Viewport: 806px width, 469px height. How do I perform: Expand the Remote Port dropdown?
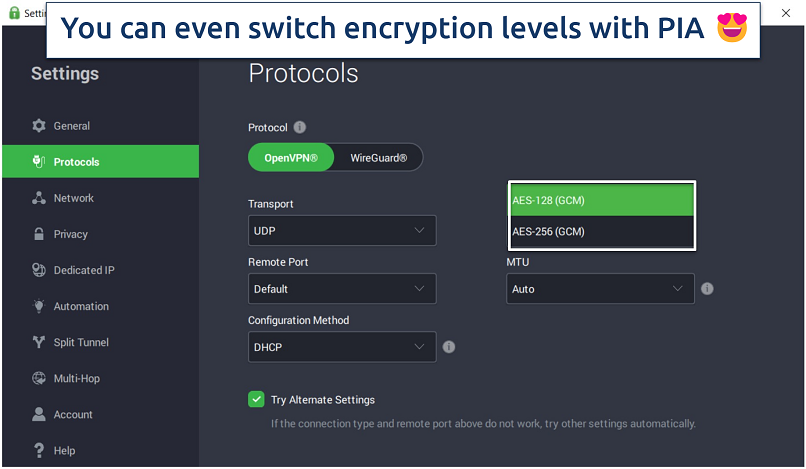coord(341,289)
